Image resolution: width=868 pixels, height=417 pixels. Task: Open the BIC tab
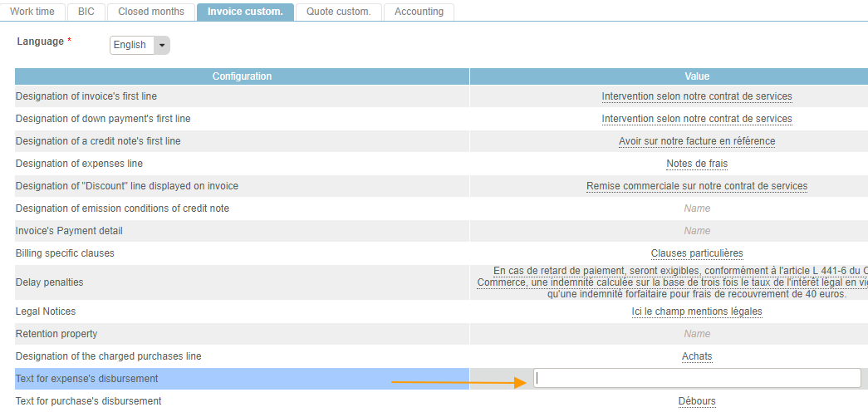[x=86, y=12]
